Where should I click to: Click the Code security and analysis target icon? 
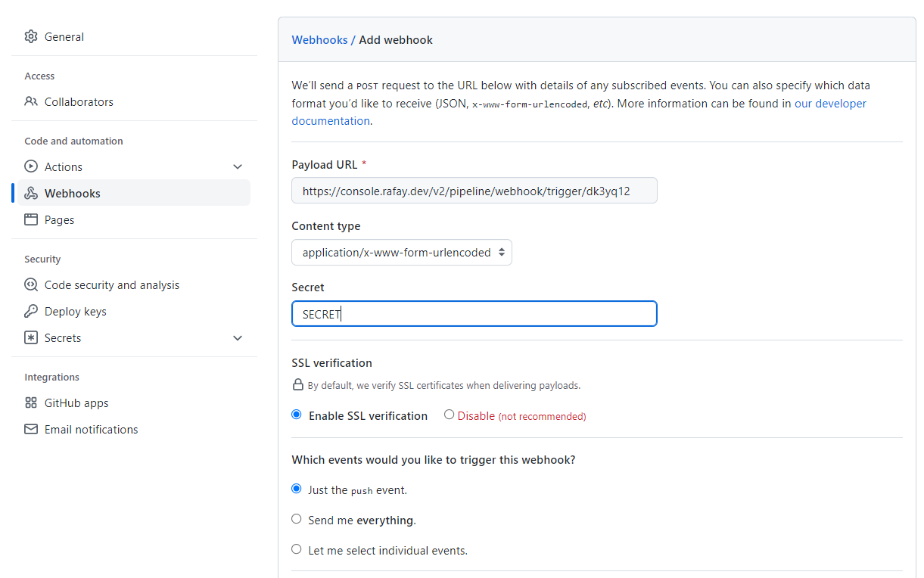pyautogui.click(x=30, y=284)
